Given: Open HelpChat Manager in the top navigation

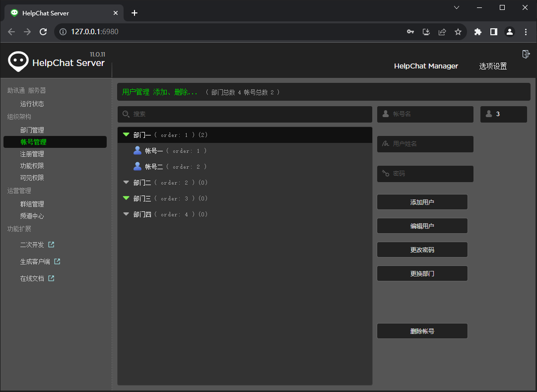Looking at the screenshot, I should tap(426, 66).
